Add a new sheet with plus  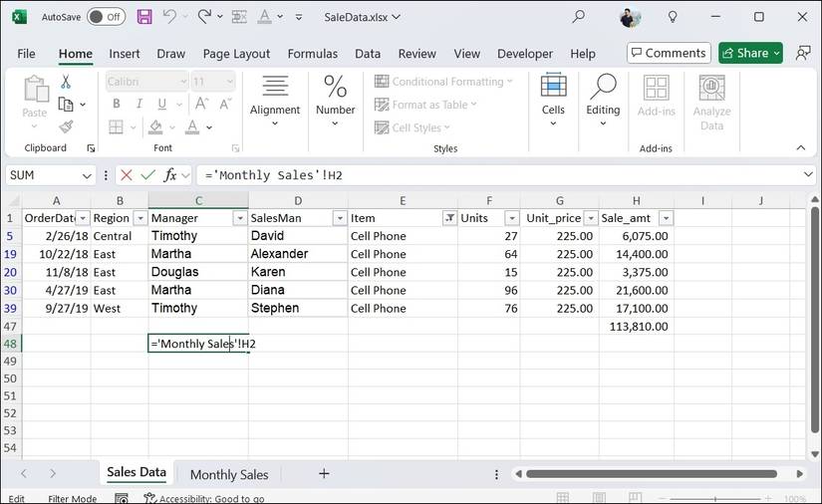coord(324,473)
